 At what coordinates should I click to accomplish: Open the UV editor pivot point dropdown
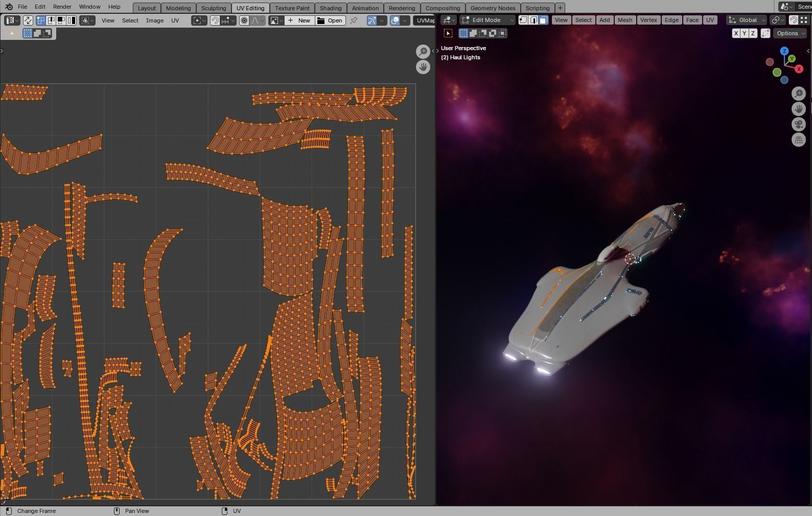[x=199, y=20]
